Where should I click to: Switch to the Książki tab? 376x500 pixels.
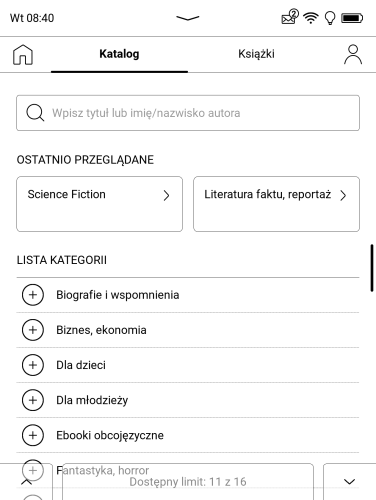click(256, 54)
